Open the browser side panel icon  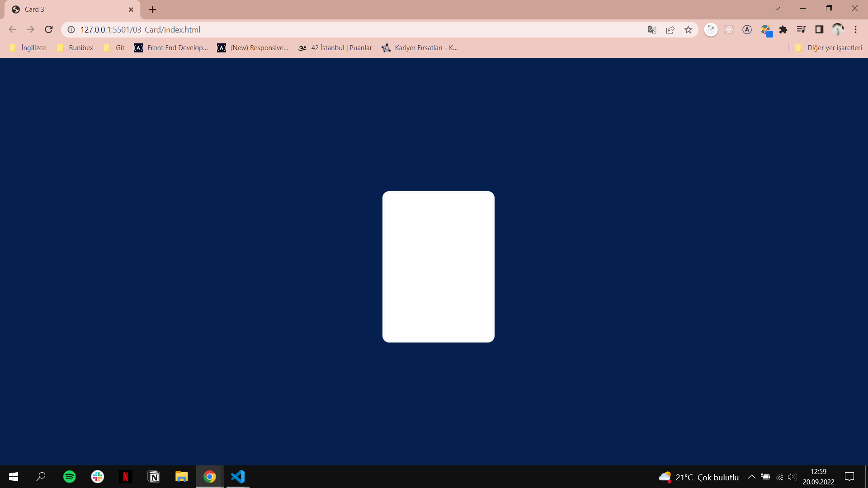(x=820, y=29)
